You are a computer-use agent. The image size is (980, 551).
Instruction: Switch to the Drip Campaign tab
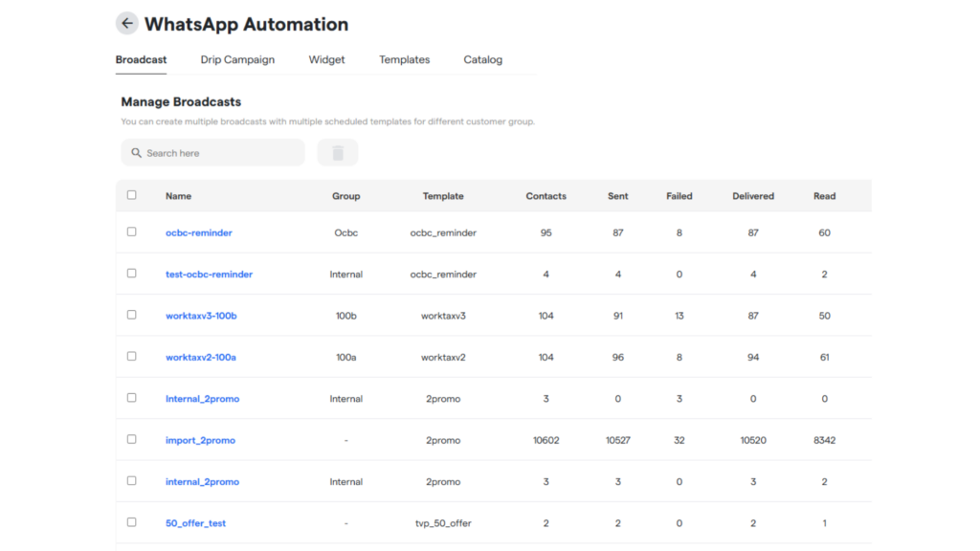[x=237, y=59]
